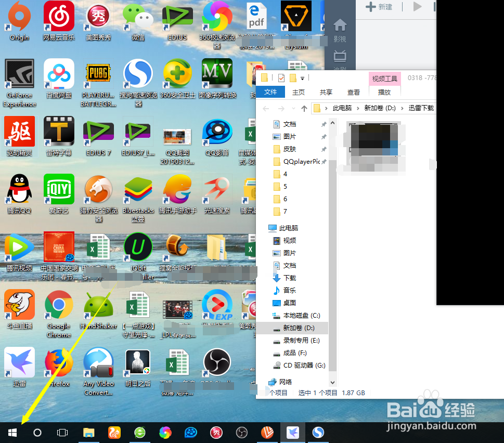
Task: Open the 皮肤 pinned folder
Action: (285, 149)
